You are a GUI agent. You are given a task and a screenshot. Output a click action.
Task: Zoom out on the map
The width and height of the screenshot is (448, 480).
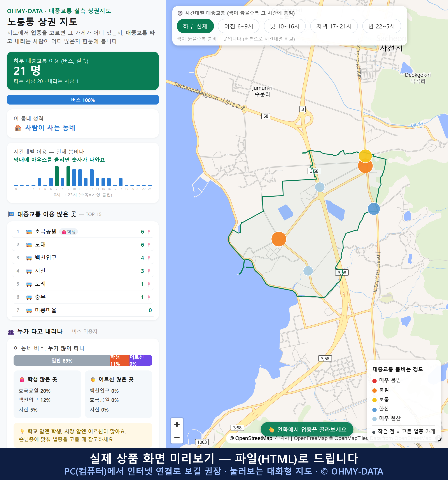tap(177, 437)
